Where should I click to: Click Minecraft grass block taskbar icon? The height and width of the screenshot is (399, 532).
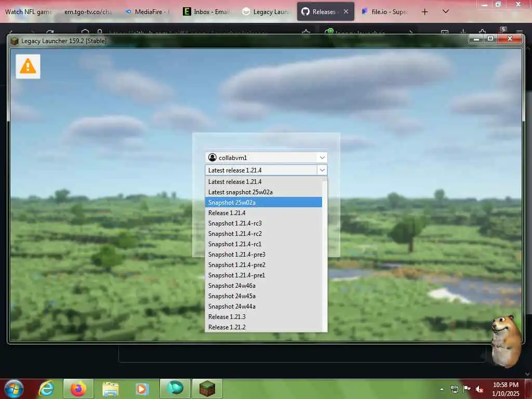coord(207,389)
